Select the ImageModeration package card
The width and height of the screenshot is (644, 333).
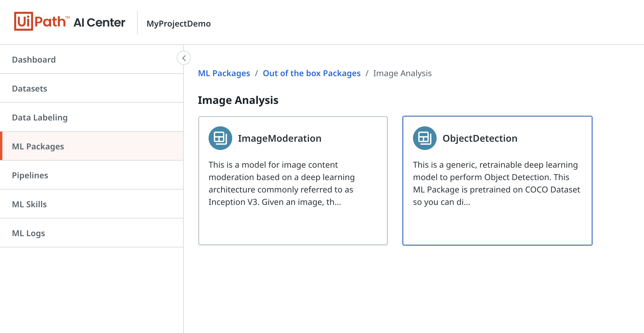[x=293, y=180]
